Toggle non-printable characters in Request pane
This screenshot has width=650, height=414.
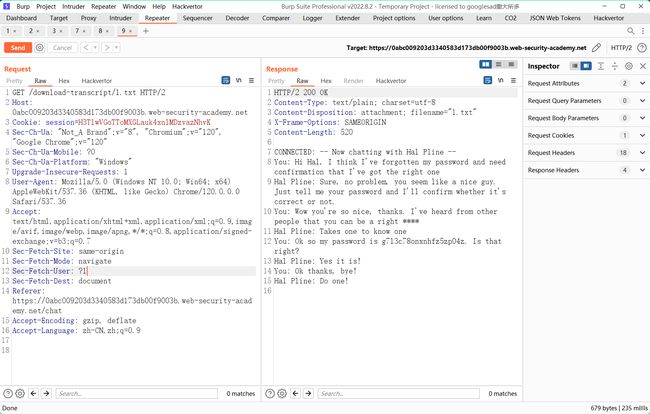coord(239,80)
